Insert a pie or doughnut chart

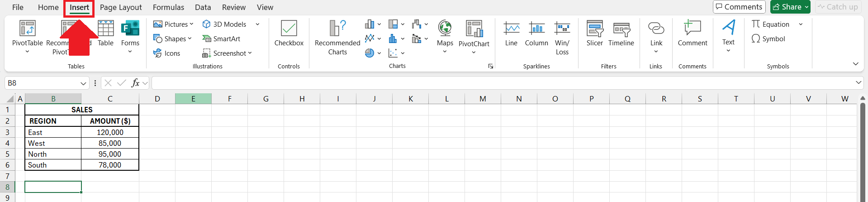(370, 53)
